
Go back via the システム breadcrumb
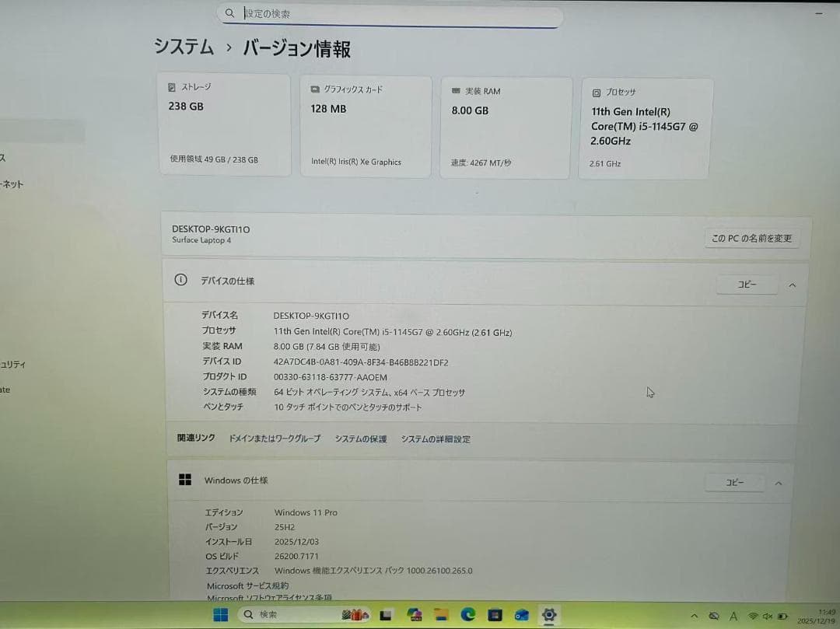click(x=183, y=48)
